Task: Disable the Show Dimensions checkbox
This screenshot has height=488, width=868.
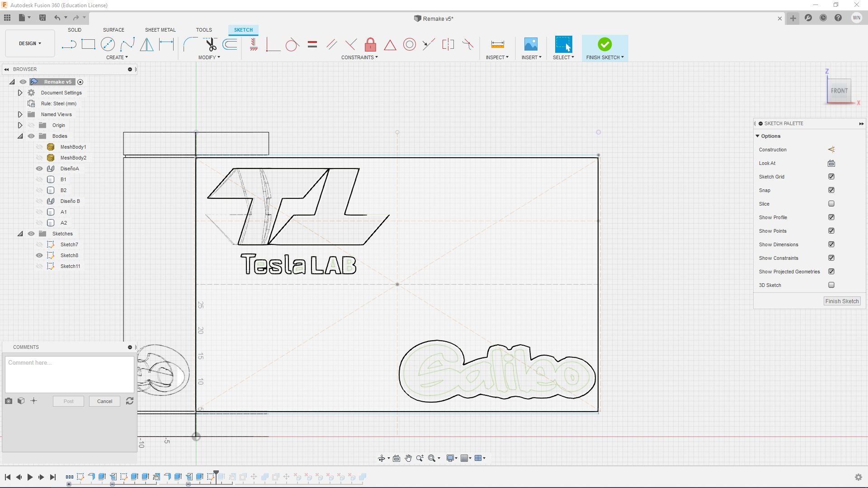Action: (x=831, y=244)
